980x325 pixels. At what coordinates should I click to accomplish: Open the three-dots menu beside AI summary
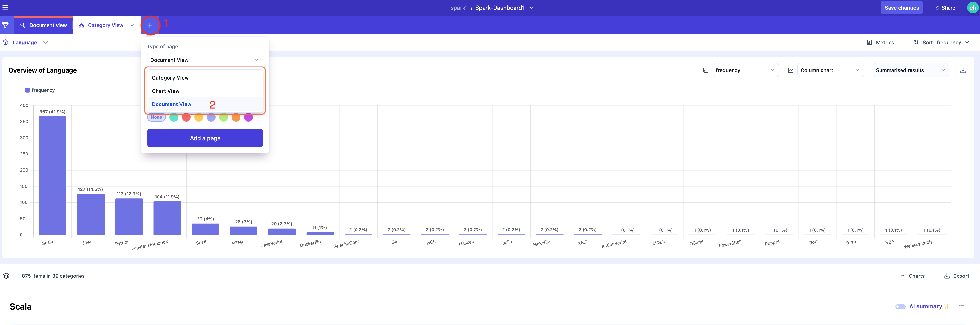coord(961,306)
